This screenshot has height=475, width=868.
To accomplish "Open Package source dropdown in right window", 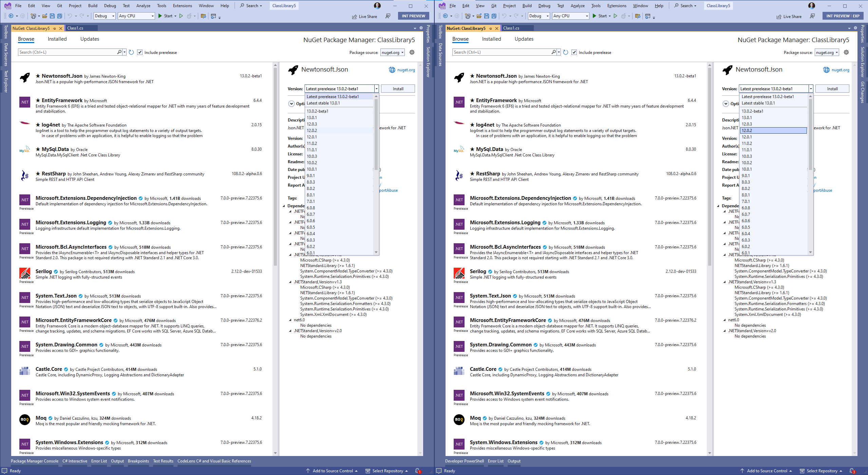I will click(x=827, y=52).
